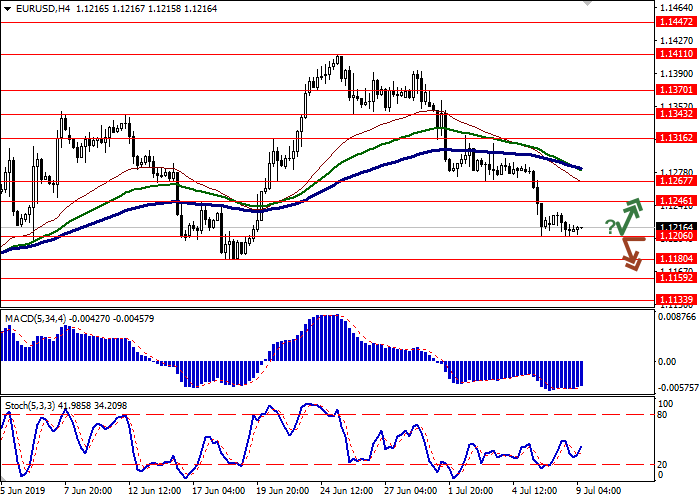Click the green upward forecast arrow
Image resolution: width=700 pixels, height=500 pixels.
630,214
